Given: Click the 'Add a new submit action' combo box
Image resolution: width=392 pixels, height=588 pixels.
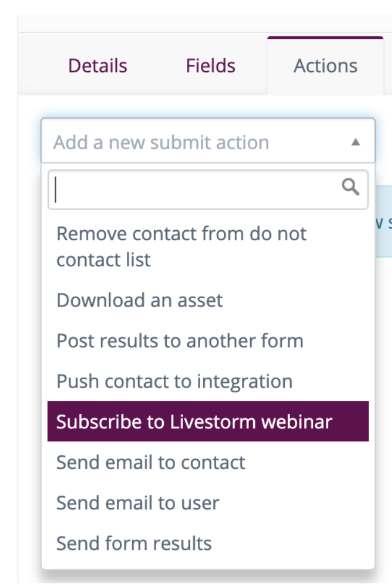Looking at the screenshot, I should (x=208, y=141).
